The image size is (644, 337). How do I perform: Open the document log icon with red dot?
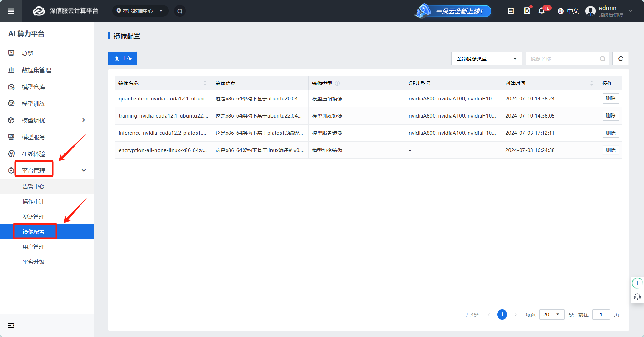[x=528, y=11]
